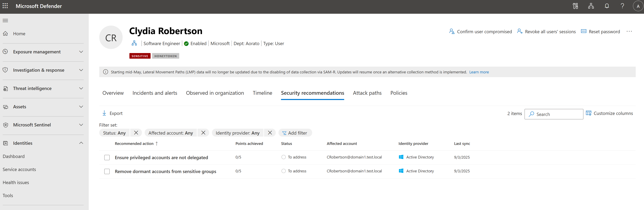The width and height of the screenshot is (644, 210).
Task: Expand the Microsoft Sentinel section
Action: pyautogui.click(x=81, y=125)
